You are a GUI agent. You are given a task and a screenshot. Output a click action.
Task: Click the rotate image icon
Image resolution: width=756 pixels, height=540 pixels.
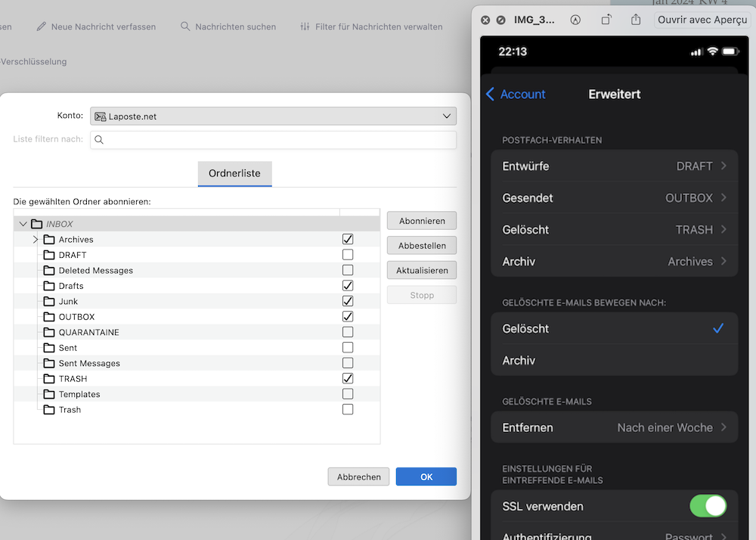point(606,20)
